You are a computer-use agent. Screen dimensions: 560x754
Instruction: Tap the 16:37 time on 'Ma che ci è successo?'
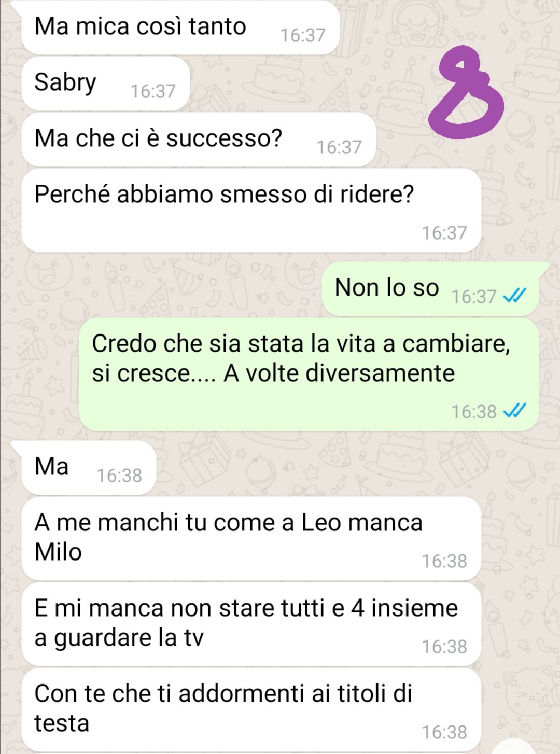[339, 147]
